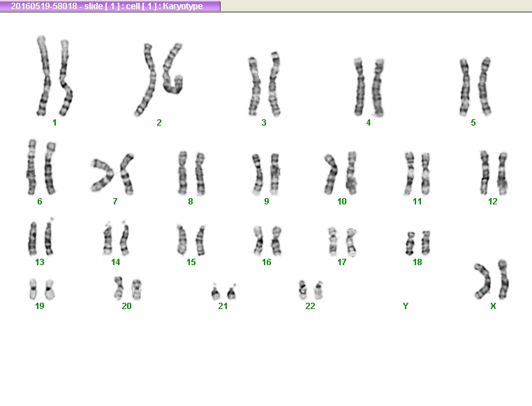Image resolution: width=532 pixels, height=406 pixels.
Task: Click the green label 21
Action: pyautogui.click(x=223, y=306)
